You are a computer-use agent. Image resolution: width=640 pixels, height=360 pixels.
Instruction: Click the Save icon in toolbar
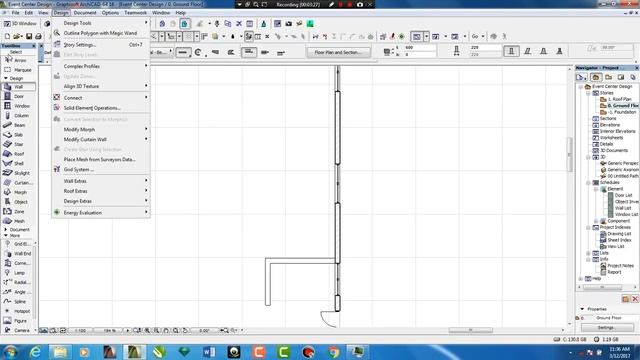(29, 36)
